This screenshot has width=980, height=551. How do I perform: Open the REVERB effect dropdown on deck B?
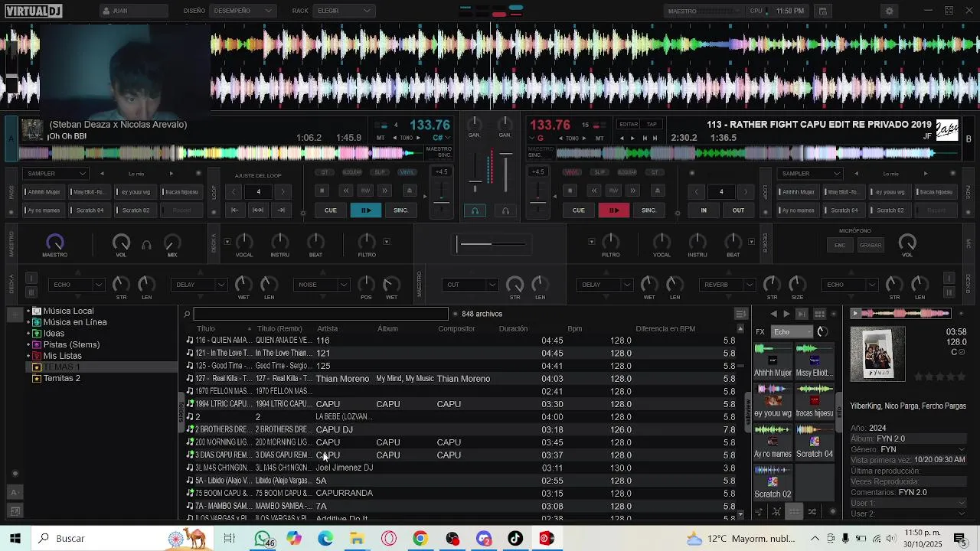[x=728, y=285]
